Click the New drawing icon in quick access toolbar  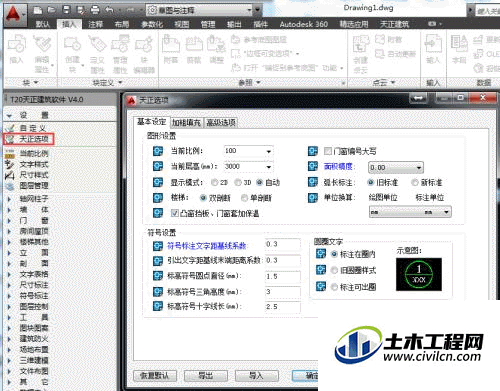tap(38, 10)
